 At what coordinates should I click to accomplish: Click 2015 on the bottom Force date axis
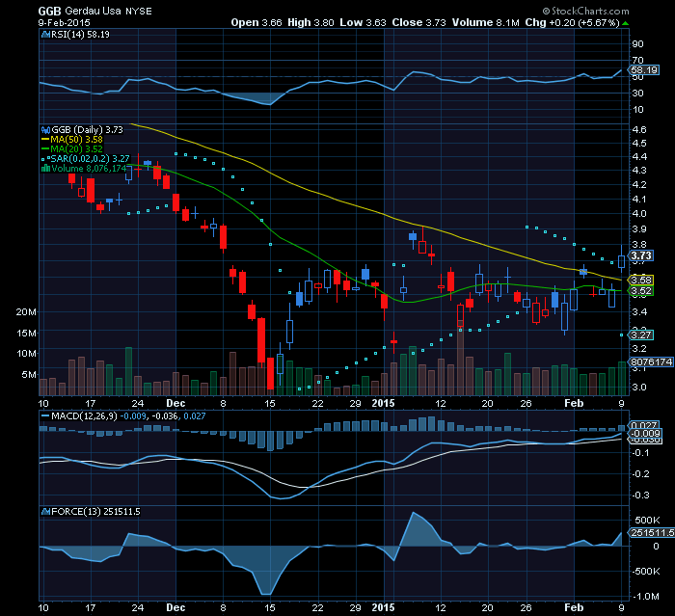coord(383,608)
